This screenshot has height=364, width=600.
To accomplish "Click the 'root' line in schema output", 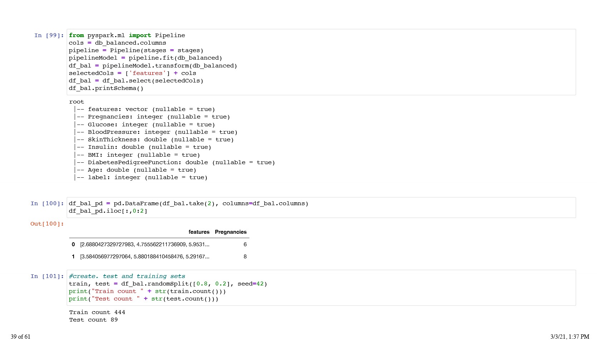I will [76, 102].
